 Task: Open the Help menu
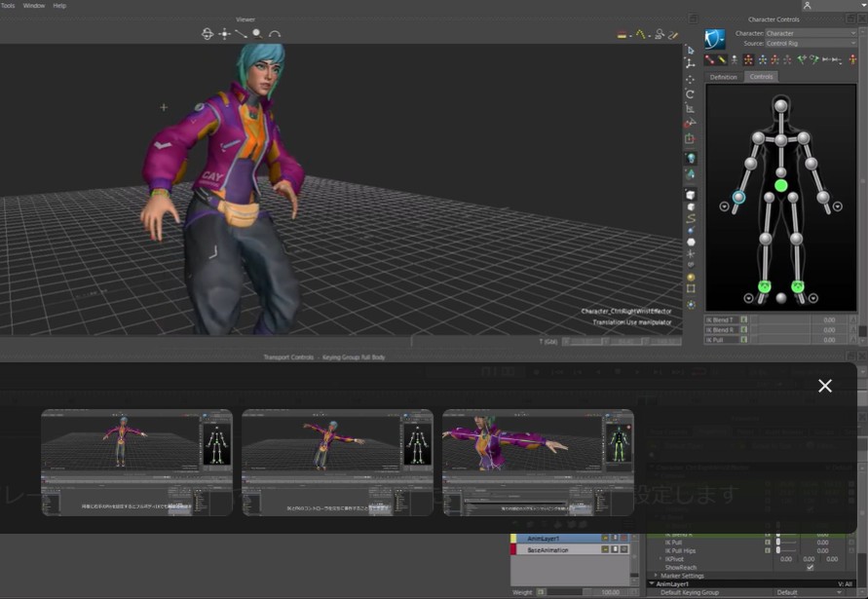(59, 6)
